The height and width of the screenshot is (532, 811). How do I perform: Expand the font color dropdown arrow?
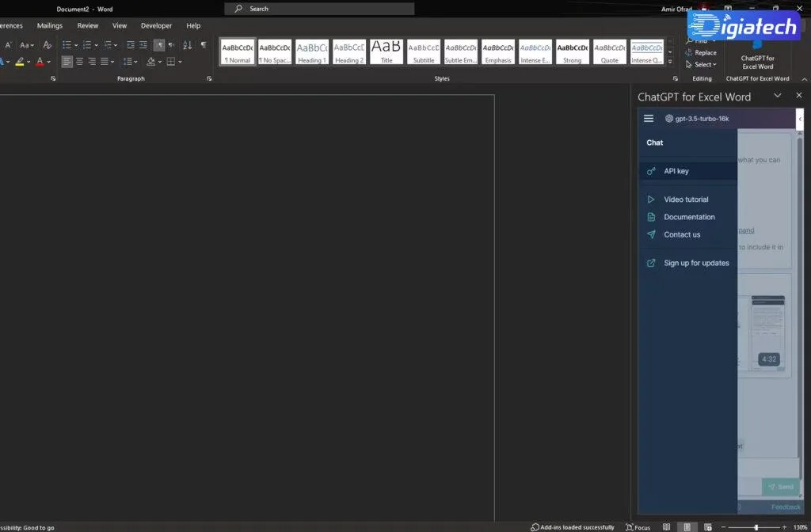point(48,62)
